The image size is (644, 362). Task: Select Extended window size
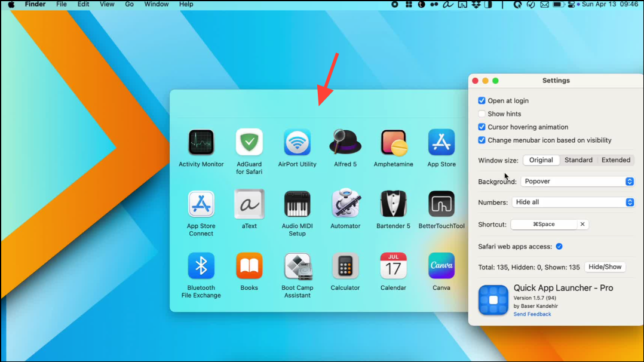[x=616, y=160]
